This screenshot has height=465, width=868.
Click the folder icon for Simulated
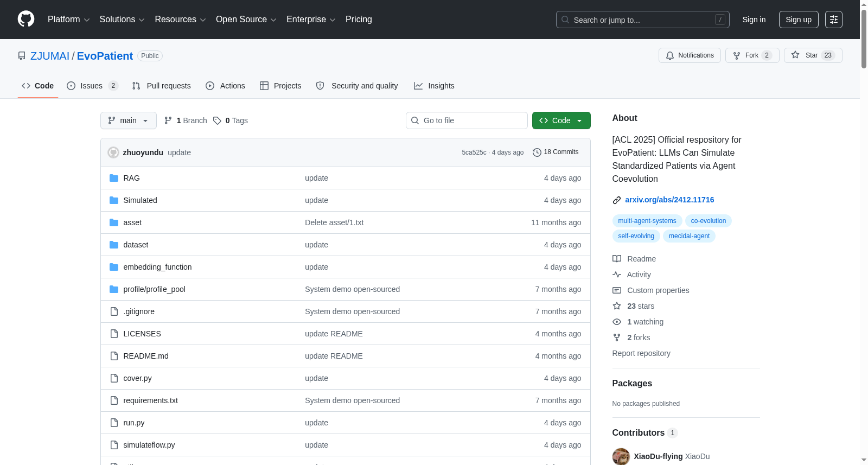114,200
